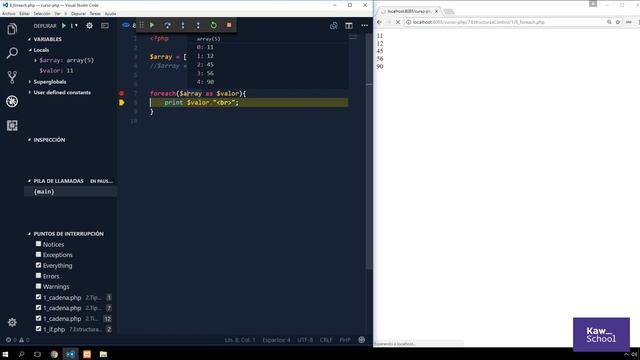
Task: Click errors and warnings count in status bar
Action: (18, 340)
